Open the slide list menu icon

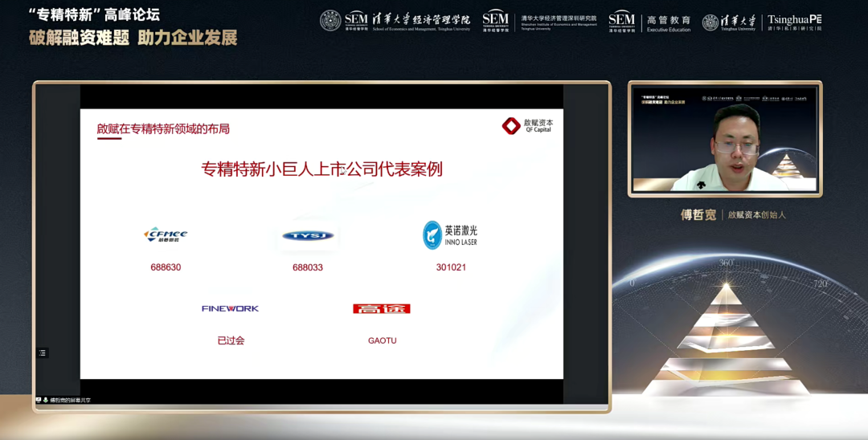point(43,352)
